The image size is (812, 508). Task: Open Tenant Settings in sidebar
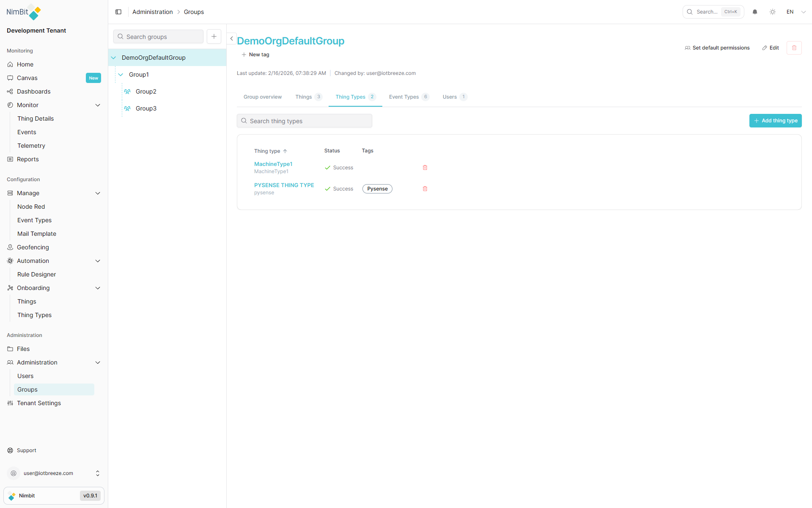[x=39, y=403]
